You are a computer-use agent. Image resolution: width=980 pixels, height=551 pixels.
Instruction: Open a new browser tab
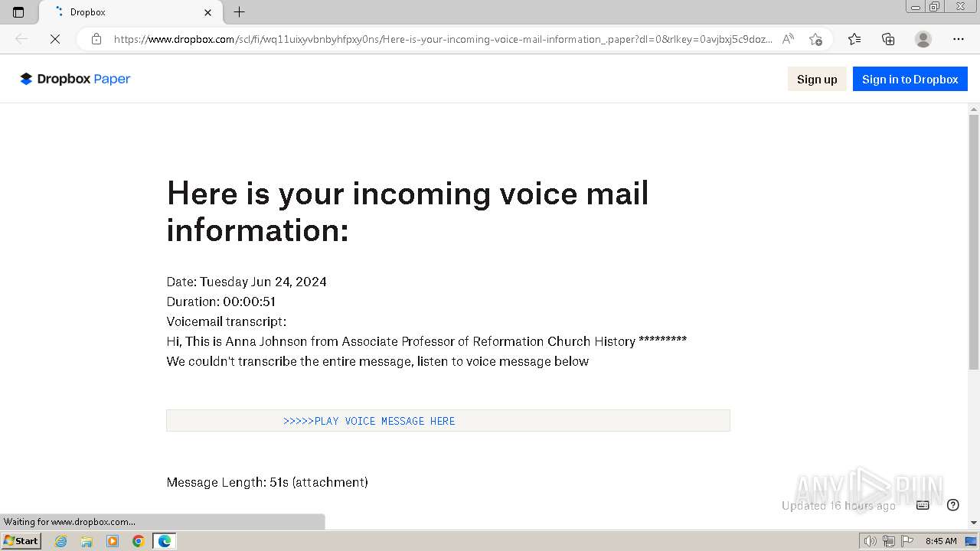click(240, 12)
